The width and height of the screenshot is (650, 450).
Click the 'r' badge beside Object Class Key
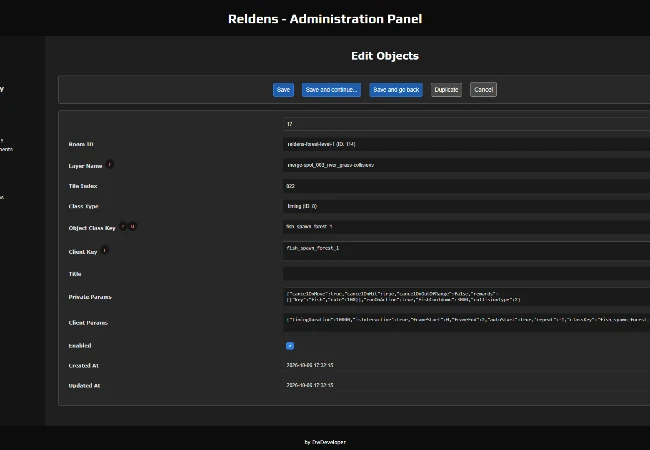tap(123, 226)
